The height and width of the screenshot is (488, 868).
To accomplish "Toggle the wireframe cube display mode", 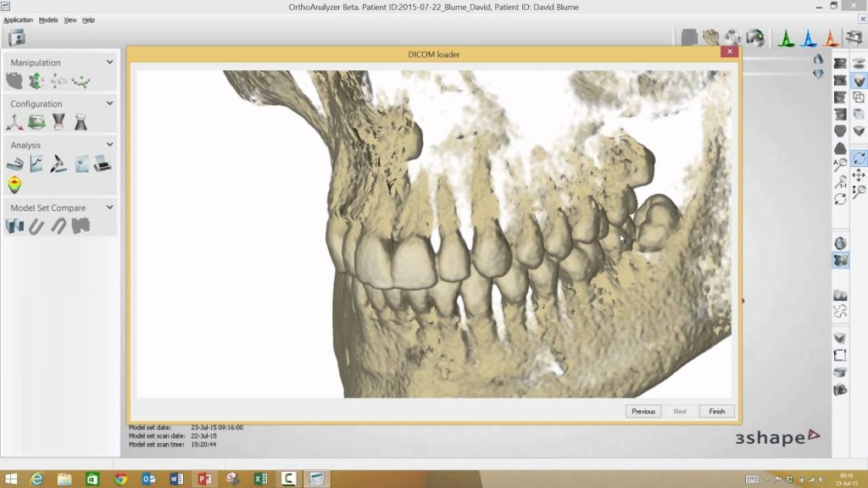I will point(859,97).
